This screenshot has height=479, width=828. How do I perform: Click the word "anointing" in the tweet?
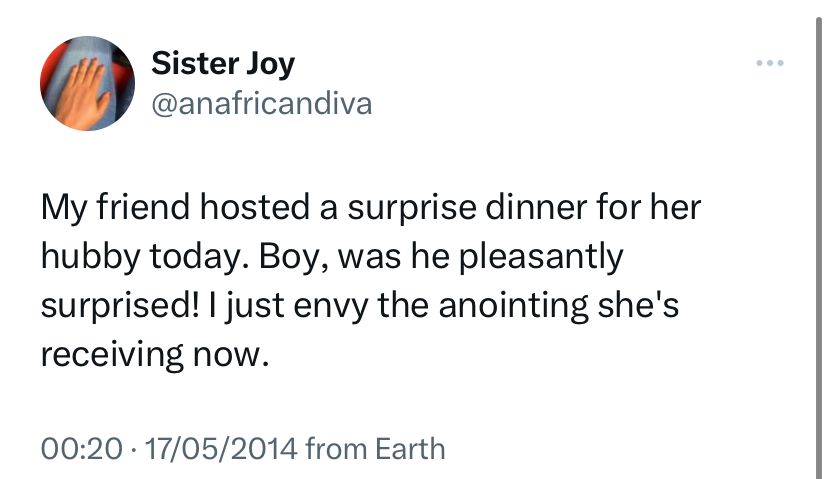513,306
